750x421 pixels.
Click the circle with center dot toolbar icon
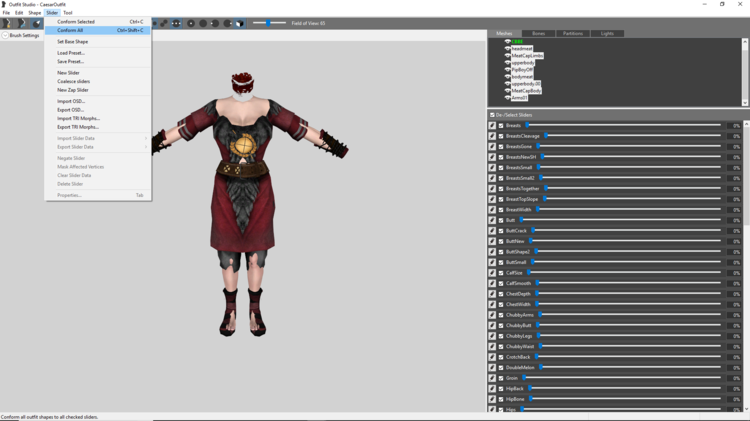pyautogui.click(x=191, y=23)
